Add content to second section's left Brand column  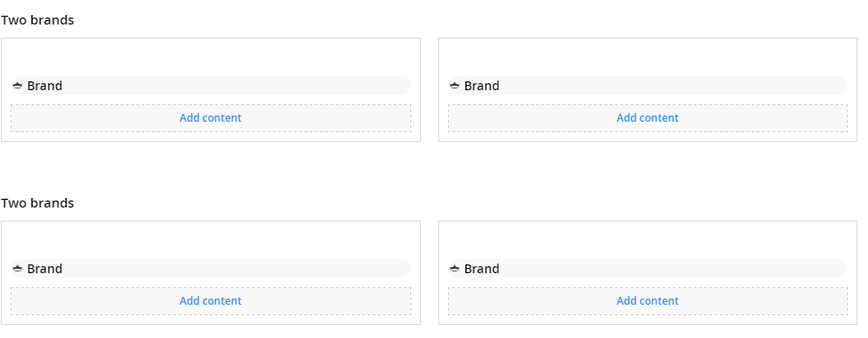pos(211,301)
